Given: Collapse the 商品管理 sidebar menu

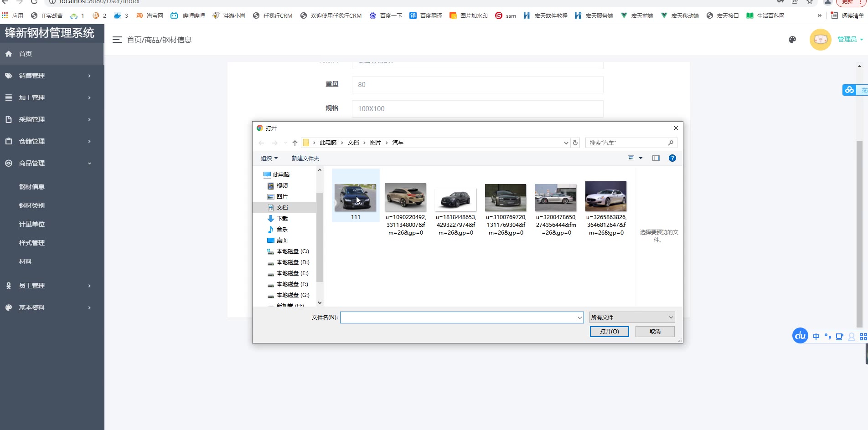Looking at the screenshot, I should 52,163.
